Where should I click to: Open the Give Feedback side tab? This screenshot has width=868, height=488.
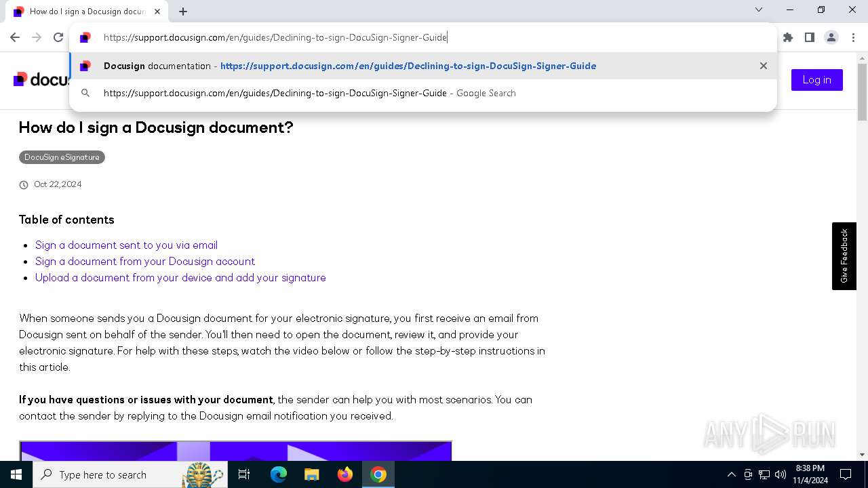844,256
